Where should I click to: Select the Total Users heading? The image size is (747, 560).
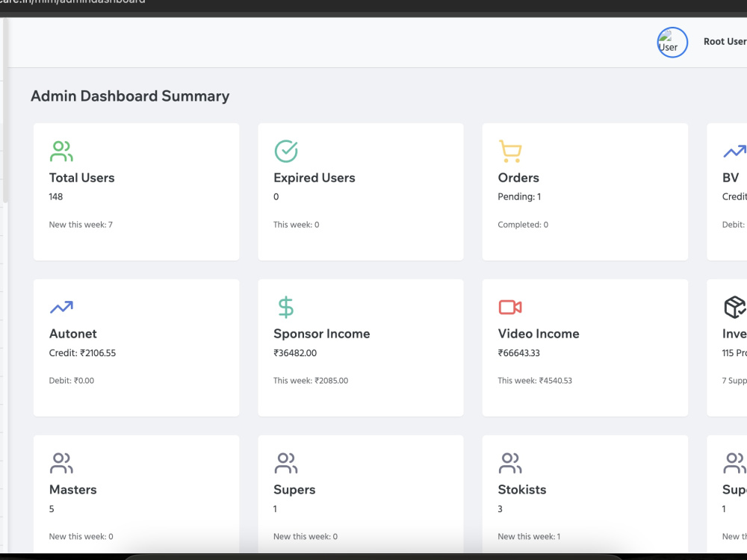click(82, 178)
